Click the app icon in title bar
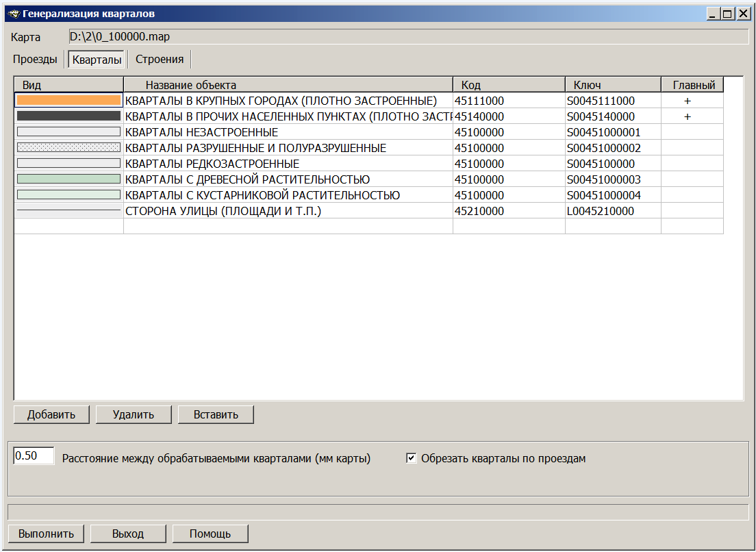This screenshot has height=552, width=756. coord(13,13)
